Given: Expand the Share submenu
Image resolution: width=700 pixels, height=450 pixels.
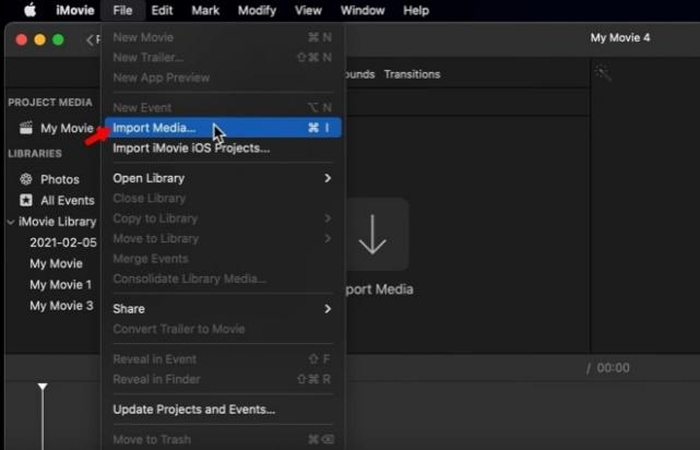Looking at the screenshot, I should (x=223, y=309).
